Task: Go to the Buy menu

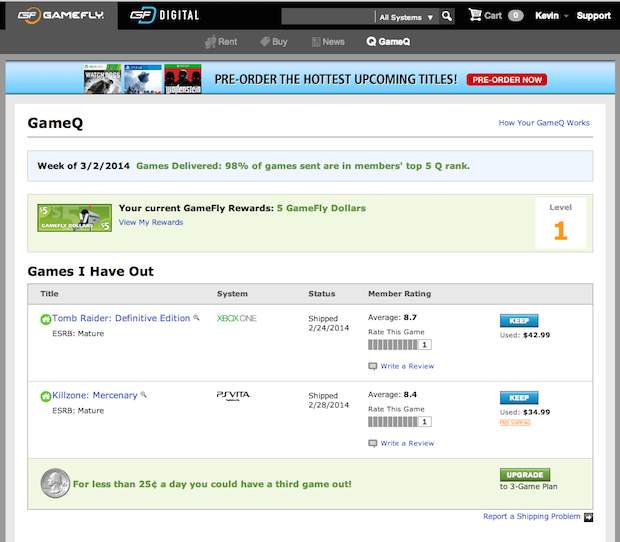Action: click(274, 42)
